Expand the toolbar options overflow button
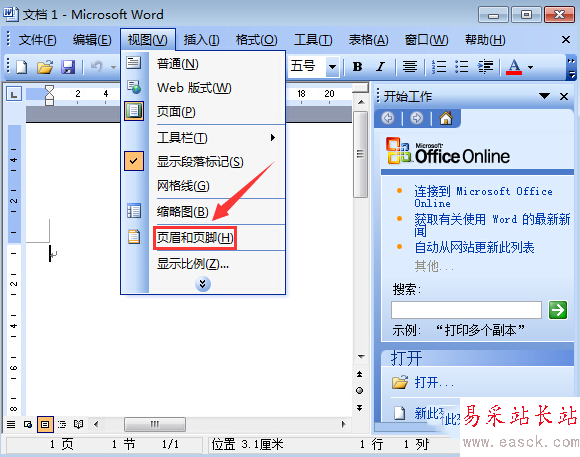 (571, 67)
